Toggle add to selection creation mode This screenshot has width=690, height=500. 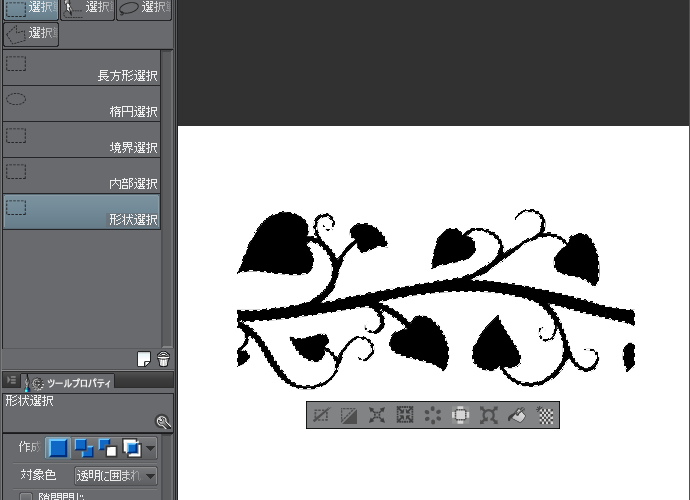pos(83,448)
